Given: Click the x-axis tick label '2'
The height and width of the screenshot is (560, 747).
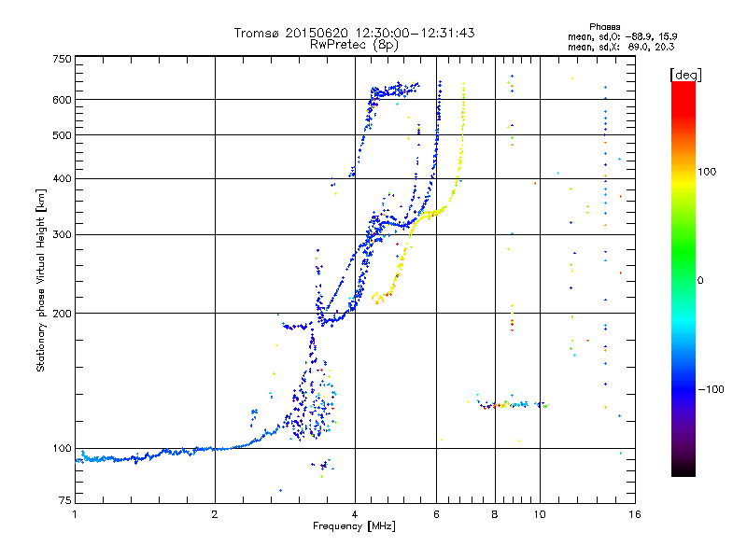Looking at the screenshot, I should 215,514.
